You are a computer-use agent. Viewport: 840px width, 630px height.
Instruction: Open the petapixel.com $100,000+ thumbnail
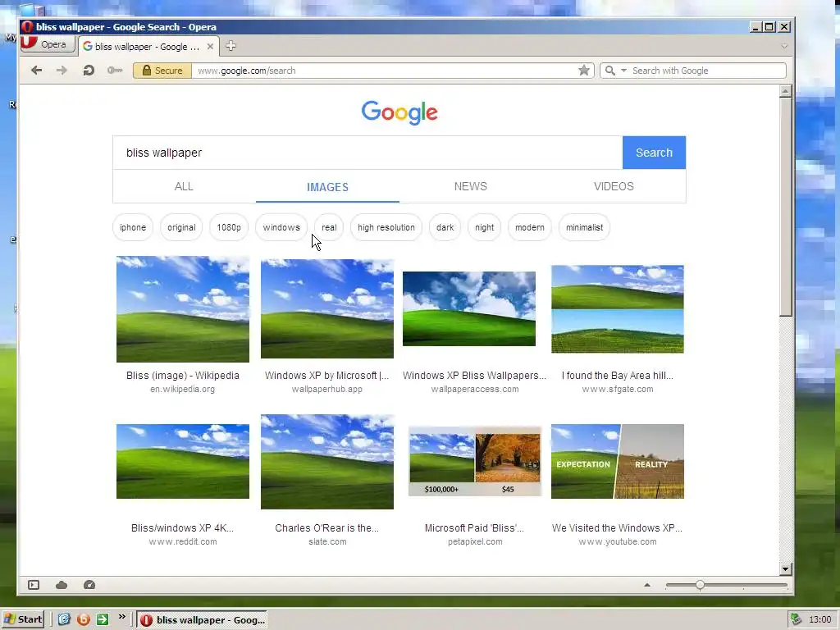click(x=475, y=461)
